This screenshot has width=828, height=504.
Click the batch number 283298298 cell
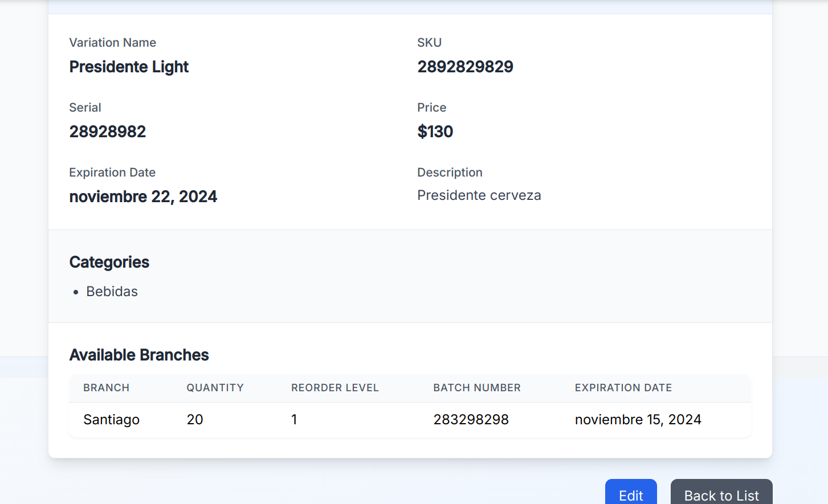point(471,420)
